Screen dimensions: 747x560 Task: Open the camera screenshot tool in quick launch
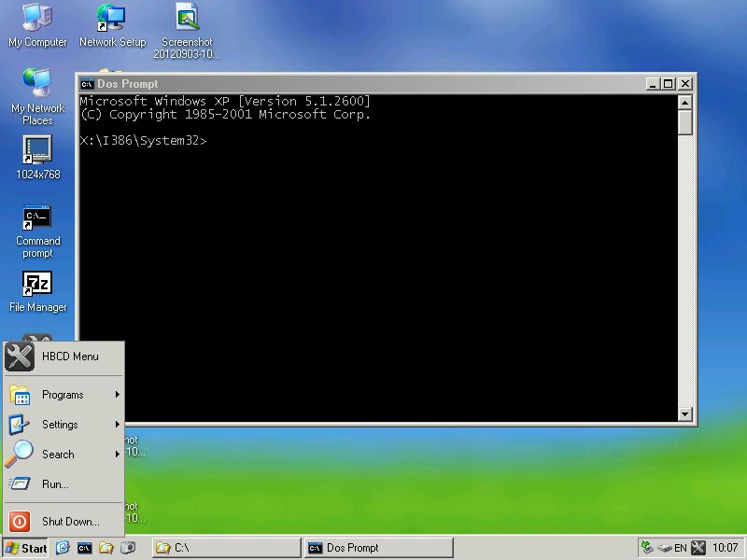coord(129,548)
